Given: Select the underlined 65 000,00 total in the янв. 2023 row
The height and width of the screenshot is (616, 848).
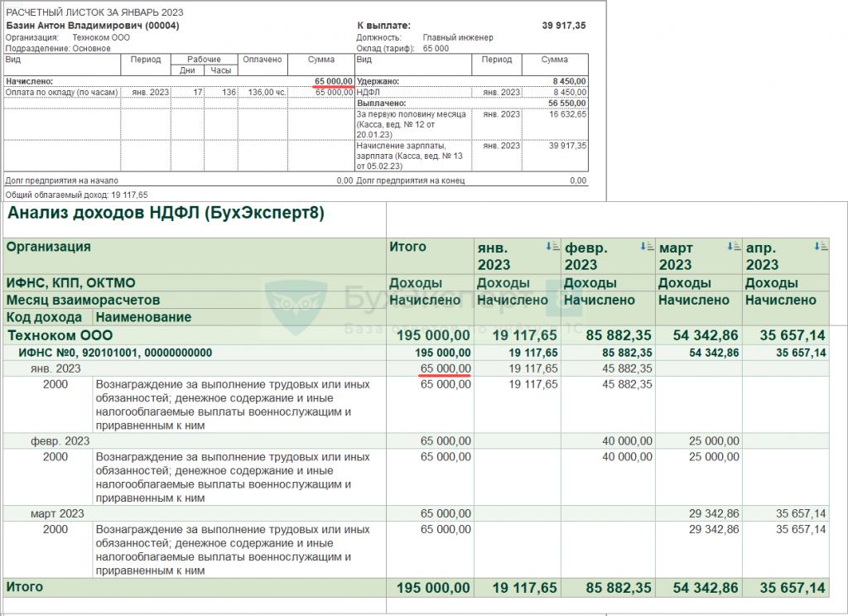Looking at the screenshot, I should tap(446, 368).
